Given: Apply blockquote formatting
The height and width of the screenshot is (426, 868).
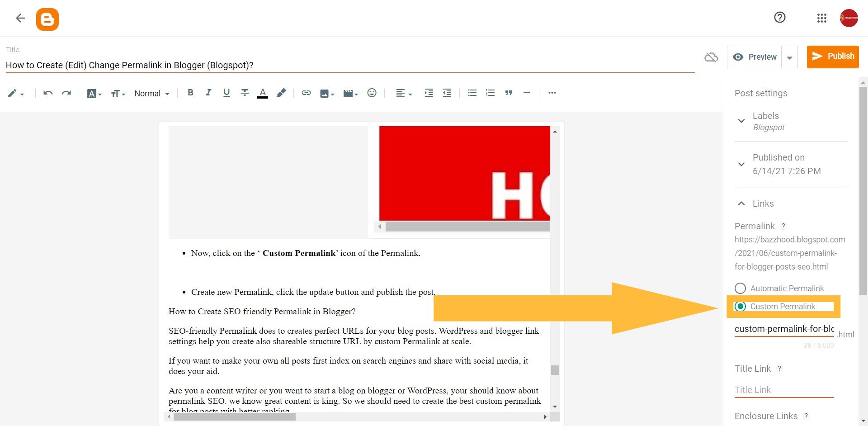Looking at the screenshot, I should click(x=509, y=93).
